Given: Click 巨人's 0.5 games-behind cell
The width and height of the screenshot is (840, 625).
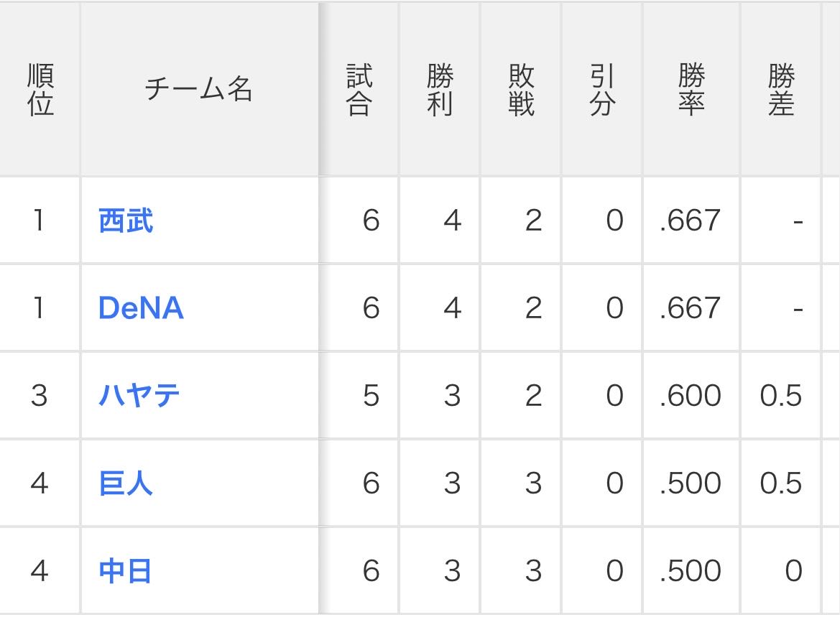Looking at the screenshot, I should (x=780, y=483).
